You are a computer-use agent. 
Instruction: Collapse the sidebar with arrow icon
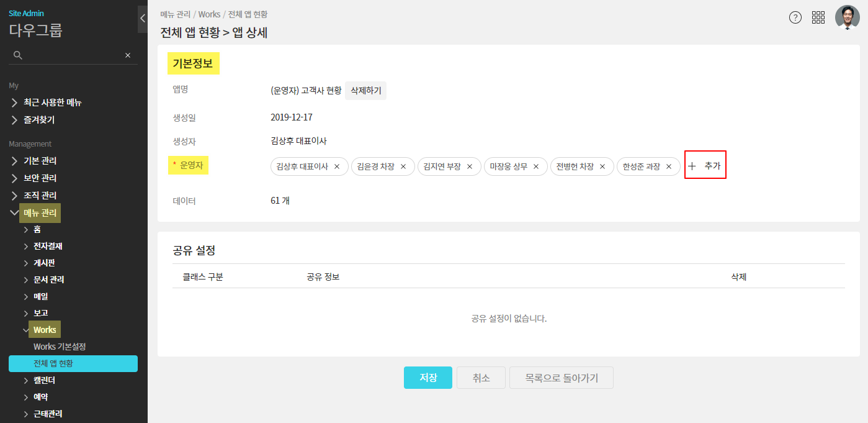(x=143, y=18)
